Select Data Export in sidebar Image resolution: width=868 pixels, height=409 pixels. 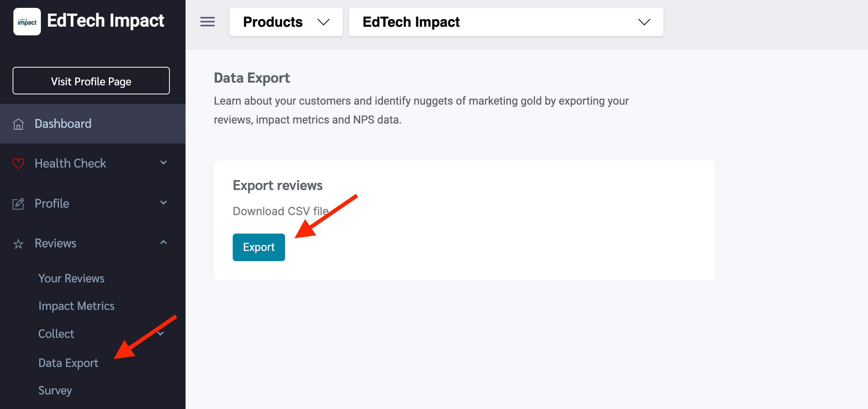68,363
